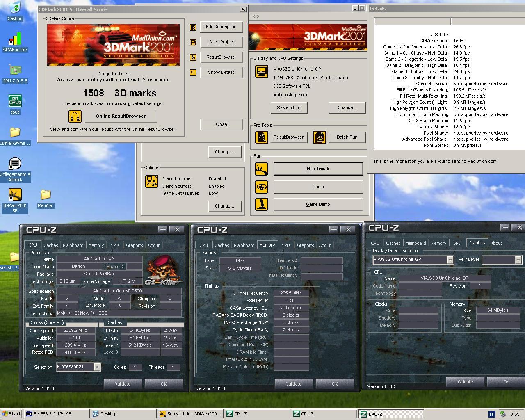Click the ResultBrowser button in score window

point(221,57)
